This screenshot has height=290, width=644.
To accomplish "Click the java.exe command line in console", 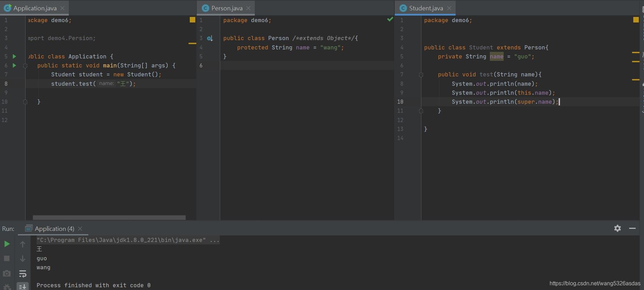I will click(x=128, y=240).
